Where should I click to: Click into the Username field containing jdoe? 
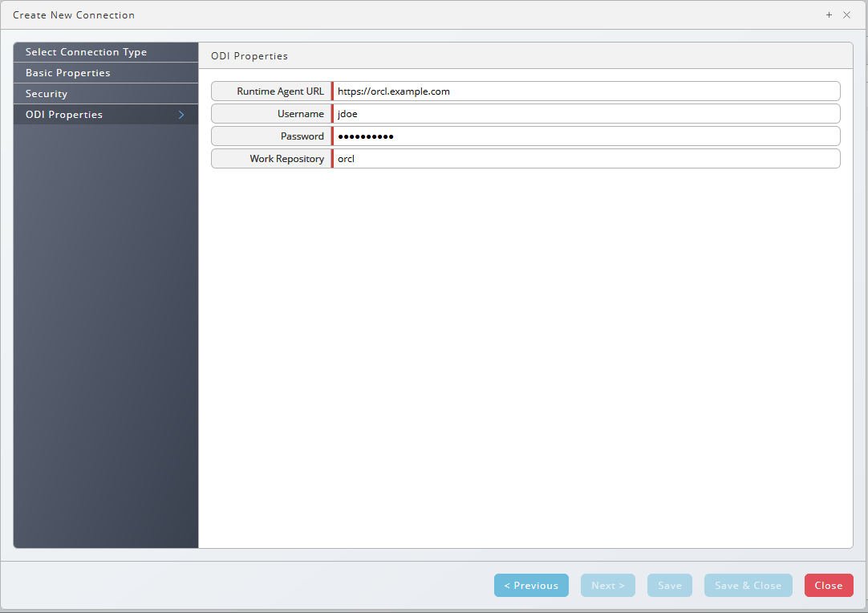click(586, 113)
